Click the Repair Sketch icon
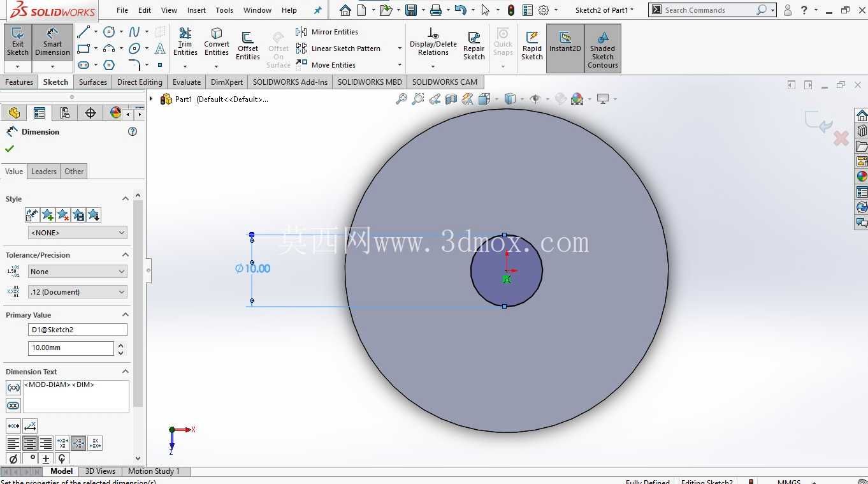 [x=474, y=46]
